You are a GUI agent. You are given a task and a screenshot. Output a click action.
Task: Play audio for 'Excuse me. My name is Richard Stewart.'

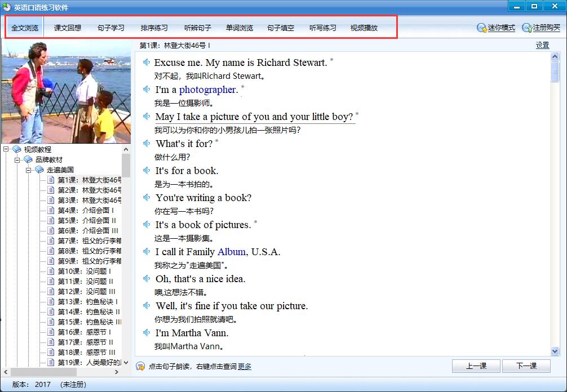pyautogui.click(x=146, y=62)
